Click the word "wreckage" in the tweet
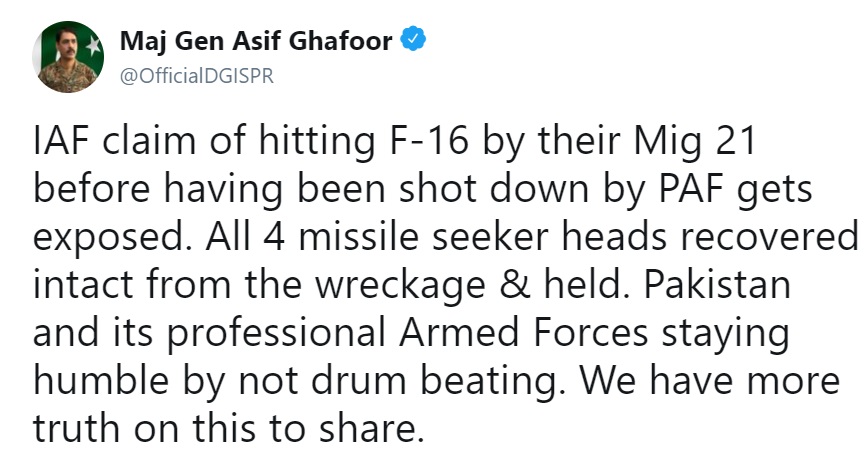 click(x=400, y=286)
